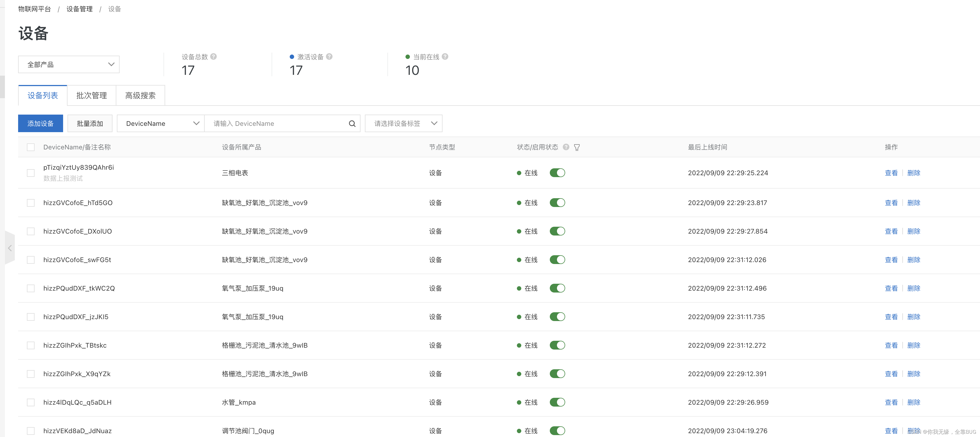Click 查看 for hizzVEKd8aD_JdNuaz
The width and height of the screenshot is (980, 437).
coord(891,431)
